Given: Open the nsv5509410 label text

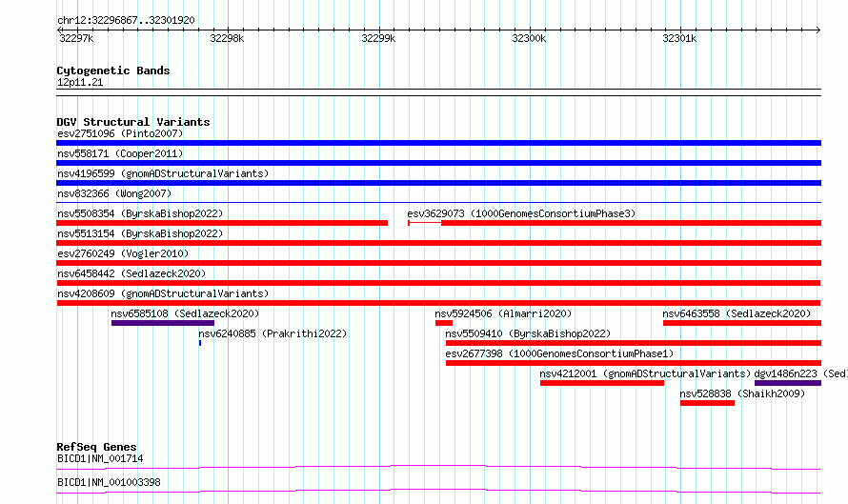Looking at the screenshot, I should tap(528, 333).
